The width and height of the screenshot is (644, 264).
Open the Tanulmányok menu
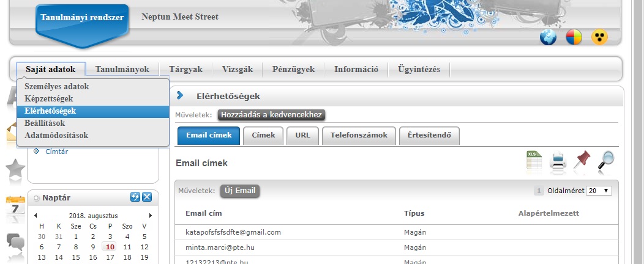122,69
